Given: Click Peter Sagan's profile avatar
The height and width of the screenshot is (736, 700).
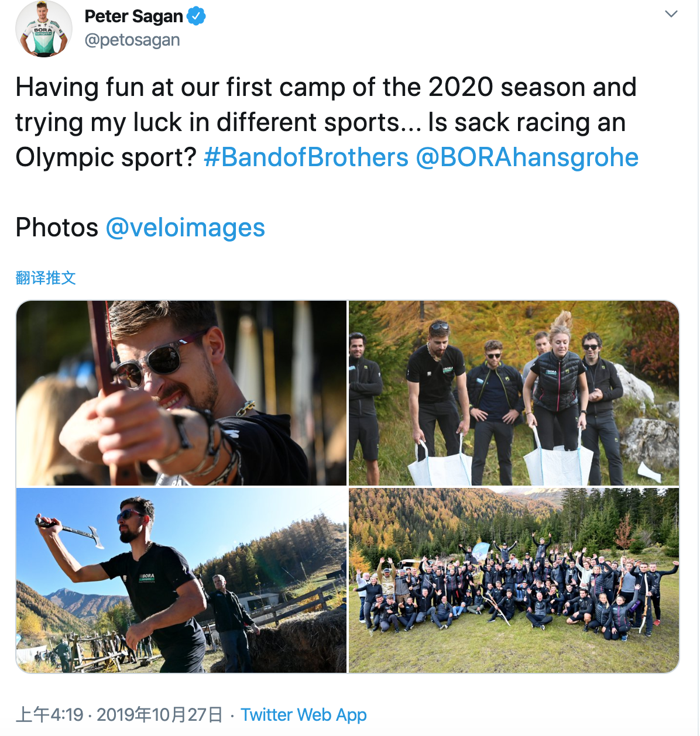Looking at the screenshot, I should pyautogui.click(x=44, y=29).
